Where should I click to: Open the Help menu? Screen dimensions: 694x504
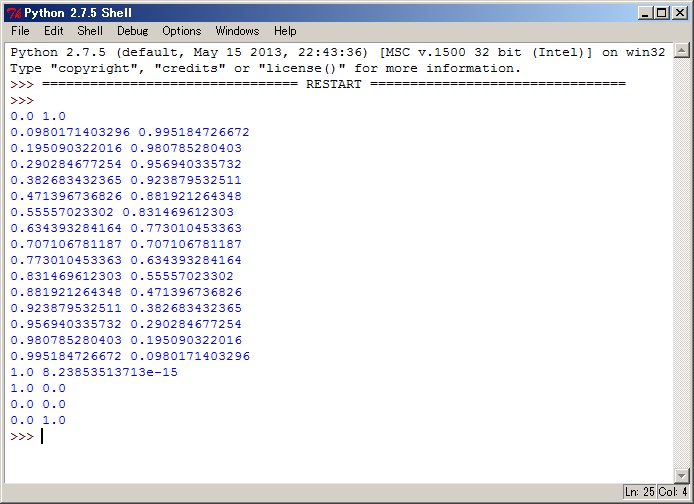pos(285,31)
